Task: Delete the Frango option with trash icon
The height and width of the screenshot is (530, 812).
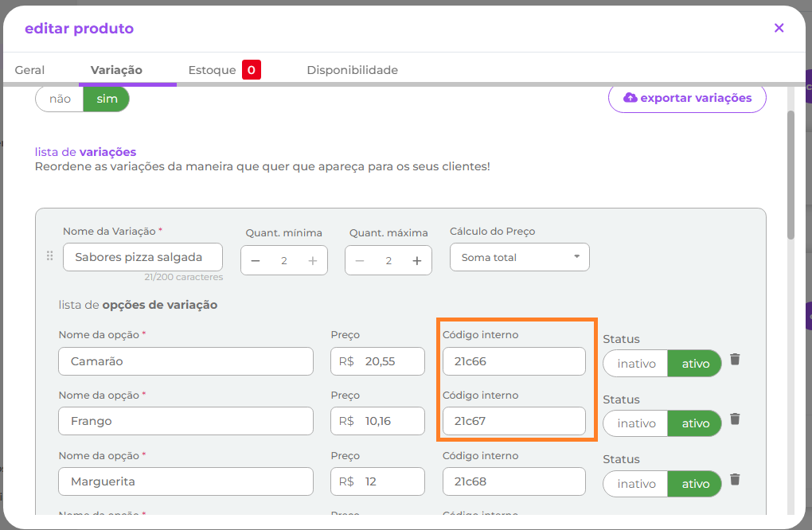Action: point(735,419)
